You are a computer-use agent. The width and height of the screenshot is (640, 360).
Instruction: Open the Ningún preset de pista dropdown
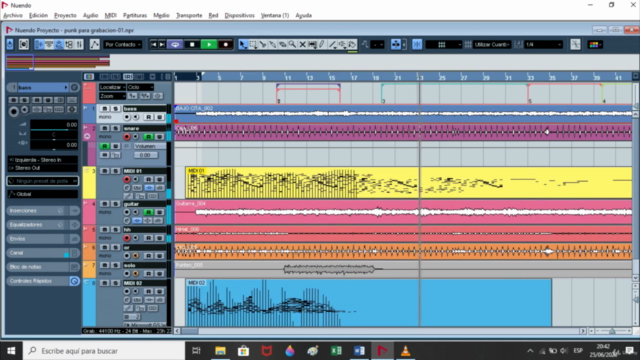pos(42,181)
